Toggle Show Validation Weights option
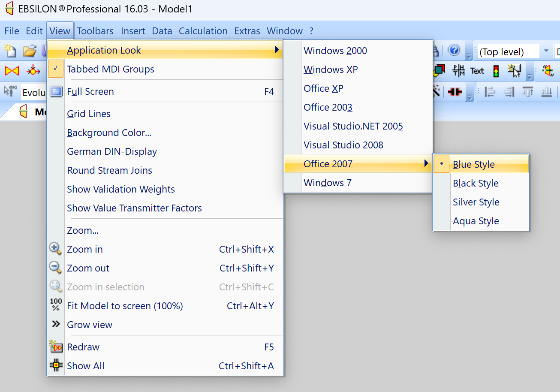The height and width of the screenshot is (392, 560). click(x=165, y=189)
